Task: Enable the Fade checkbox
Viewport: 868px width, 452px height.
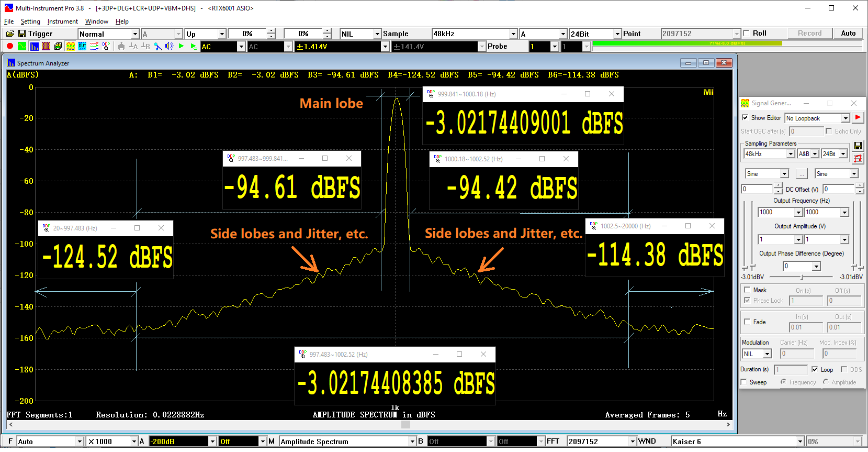Action: tap(747, 322)
